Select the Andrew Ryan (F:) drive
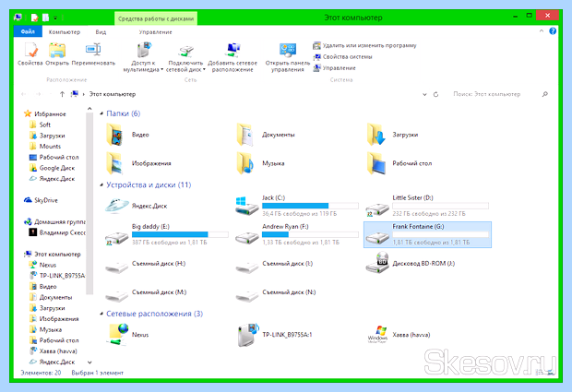The height and width of the screenshot is (392, 572). point(297,234)
